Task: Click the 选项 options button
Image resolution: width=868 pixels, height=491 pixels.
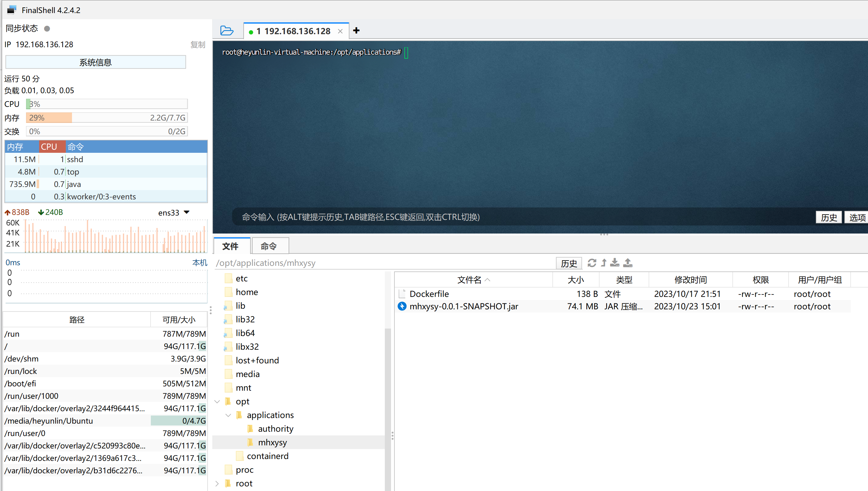Action: (856, 217)
